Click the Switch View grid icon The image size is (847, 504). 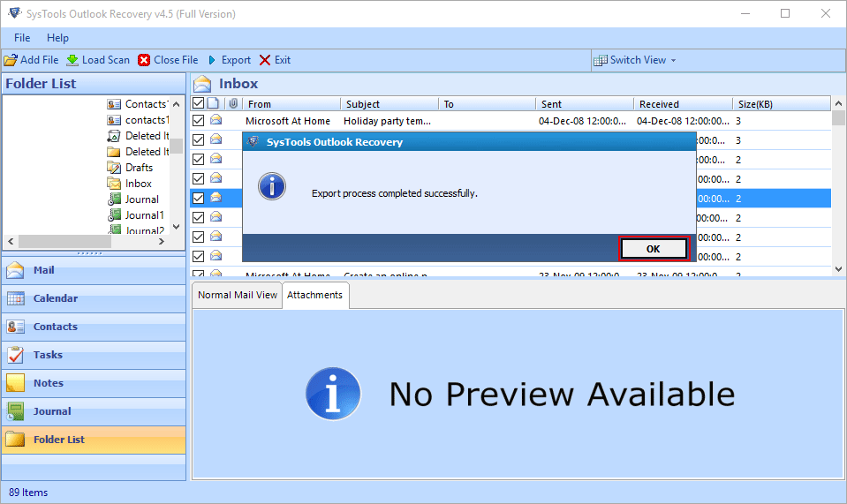coord(600,60)
